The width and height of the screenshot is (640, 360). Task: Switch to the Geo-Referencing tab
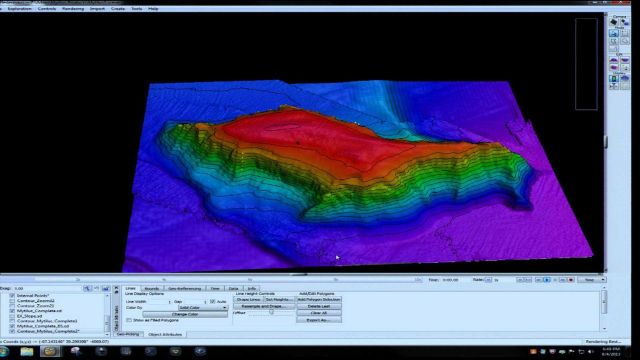click(184, 289)
